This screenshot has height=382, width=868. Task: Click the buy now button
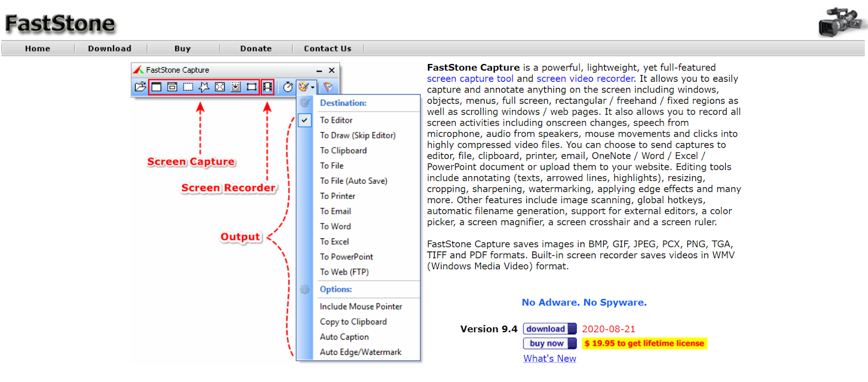coord(550,344)
